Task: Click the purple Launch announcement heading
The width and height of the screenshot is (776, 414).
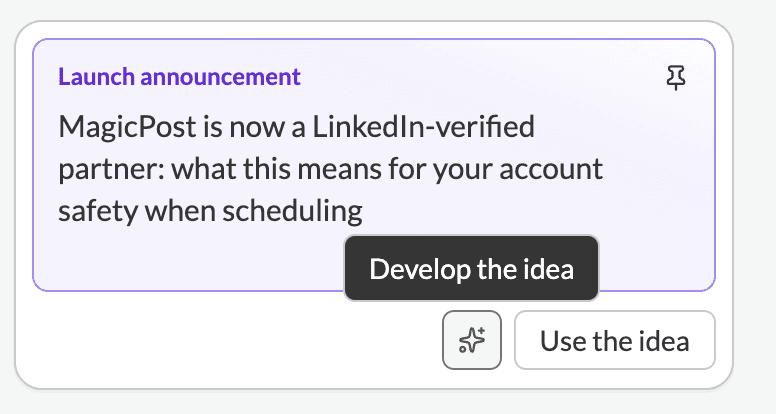Action: [180, 76]
